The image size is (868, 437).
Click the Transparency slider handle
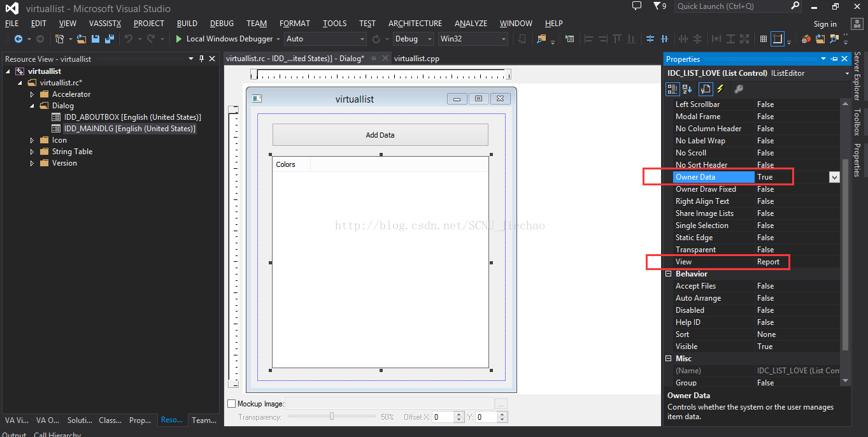tap(332, 417)
